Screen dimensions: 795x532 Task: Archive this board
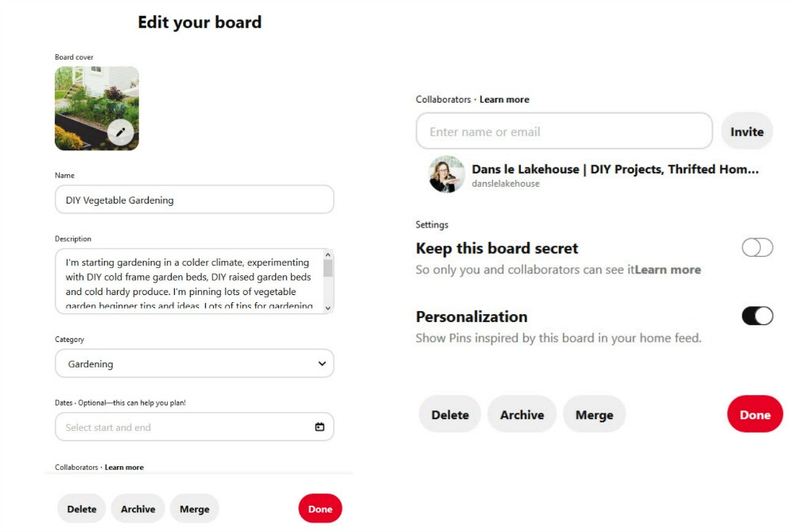click(x=522, y=414)
